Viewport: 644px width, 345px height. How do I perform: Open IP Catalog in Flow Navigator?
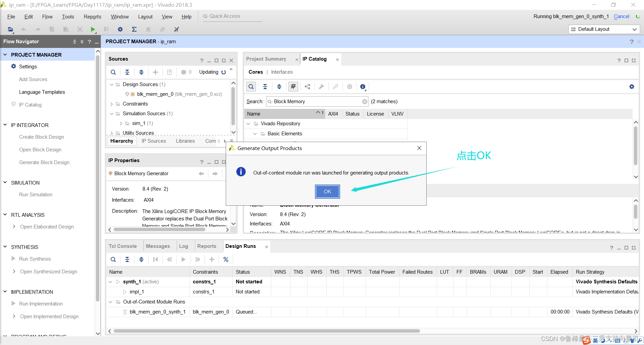coord(30,105)
